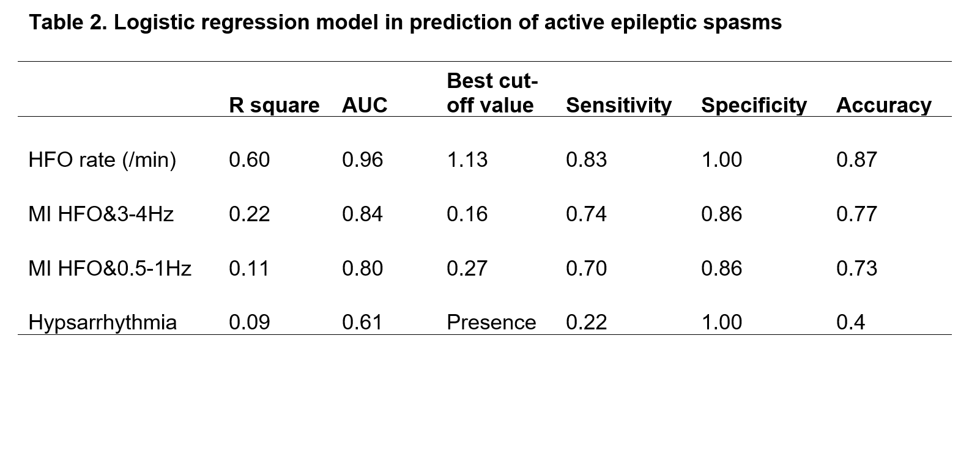
Task: Click the MI HFO&3-4Hz sensitivity value 0.74
Action: (586, 214)
